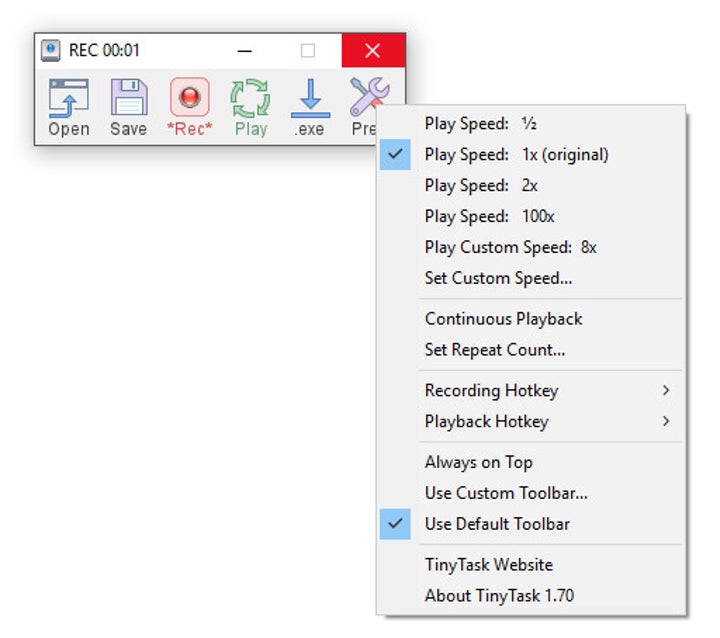Minimize the TinyTask window
The image size is (720, 638).
(245, 50)
